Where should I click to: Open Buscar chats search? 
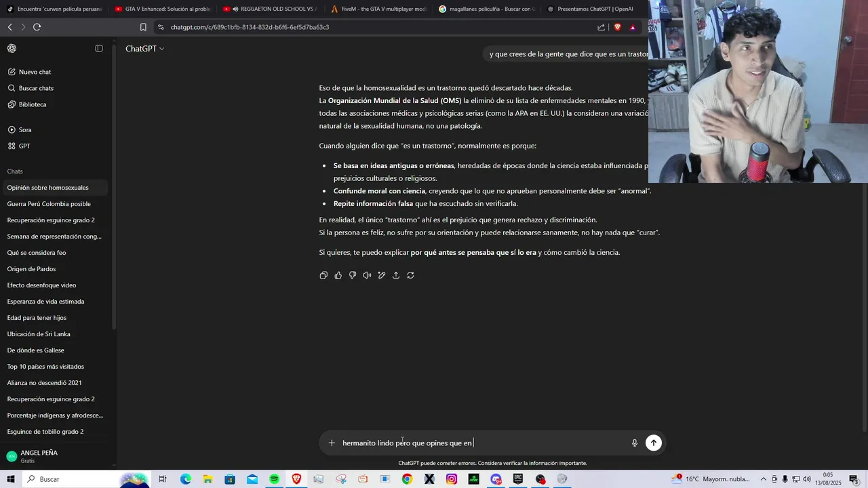coord(55,88)
